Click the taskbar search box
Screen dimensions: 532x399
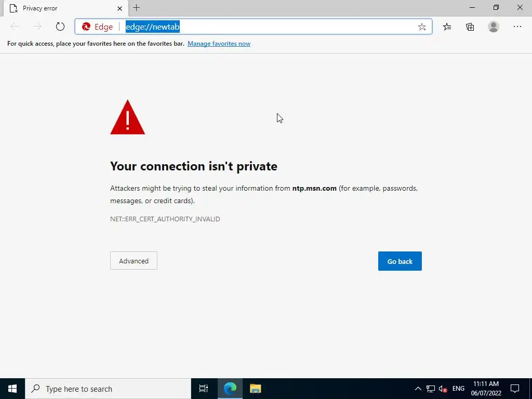(x=108, y=389)
